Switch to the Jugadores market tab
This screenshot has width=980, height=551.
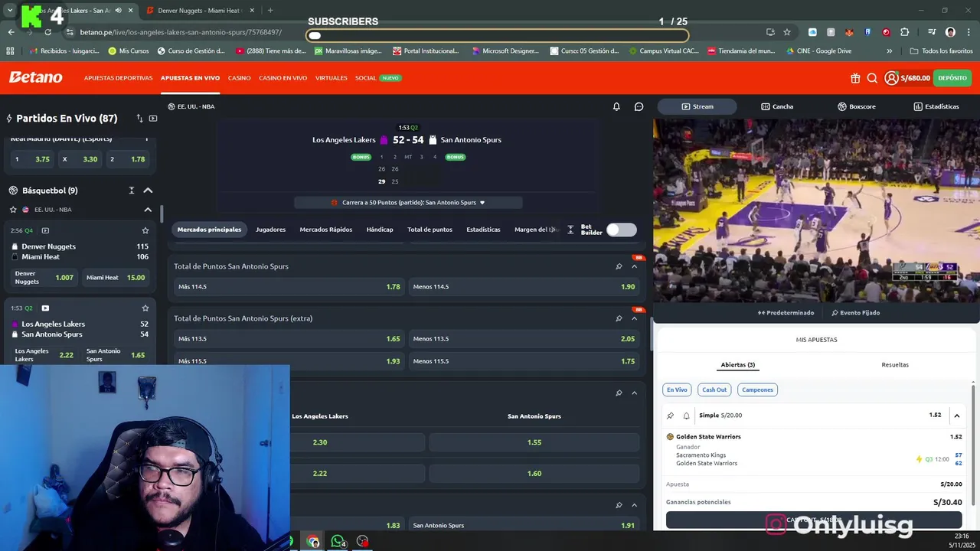coord(270,230)
